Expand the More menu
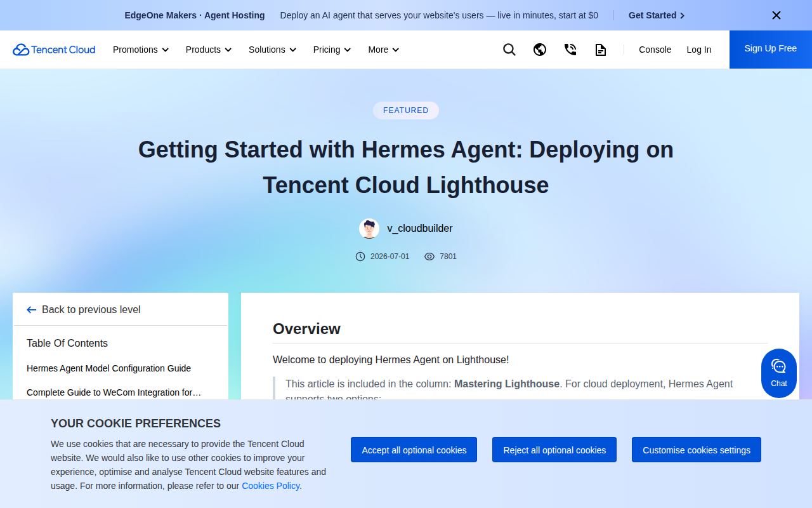 pos(384,50)
